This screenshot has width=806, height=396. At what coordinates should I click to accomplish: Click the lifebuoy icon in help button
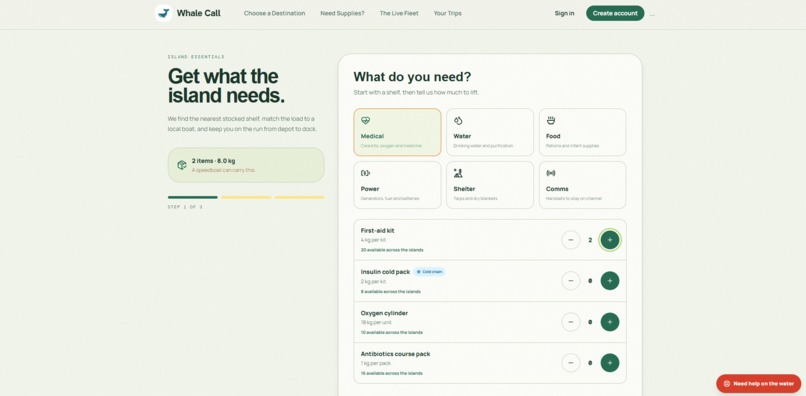tap(726, 384)
